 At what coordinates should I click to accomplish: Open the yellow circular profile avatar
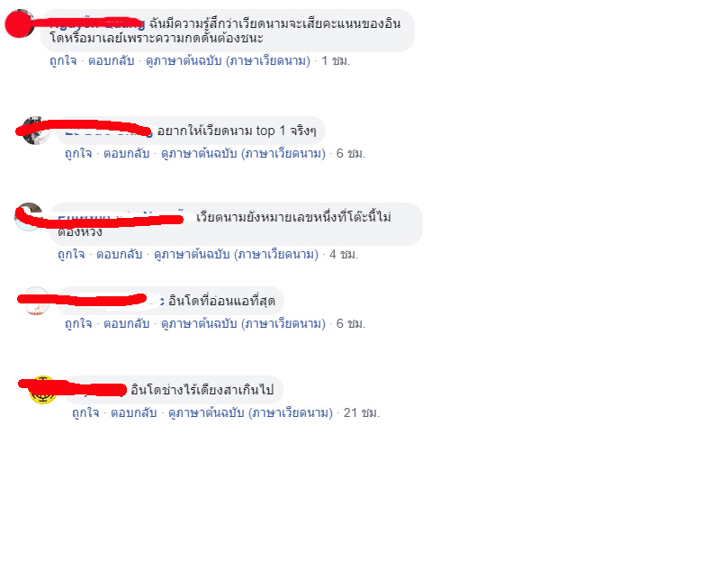(x=42, y=390)
